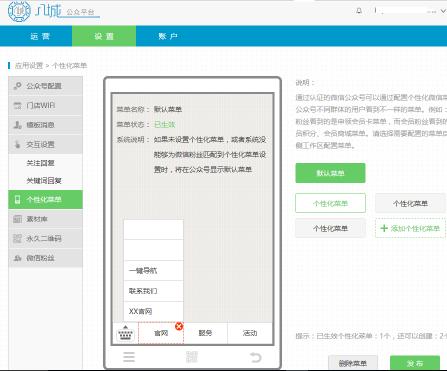447x371 pixels.
Task: Click the 公众号配置 key icon in sidebar
Action: pyautogui.click(x=17, y=86)
